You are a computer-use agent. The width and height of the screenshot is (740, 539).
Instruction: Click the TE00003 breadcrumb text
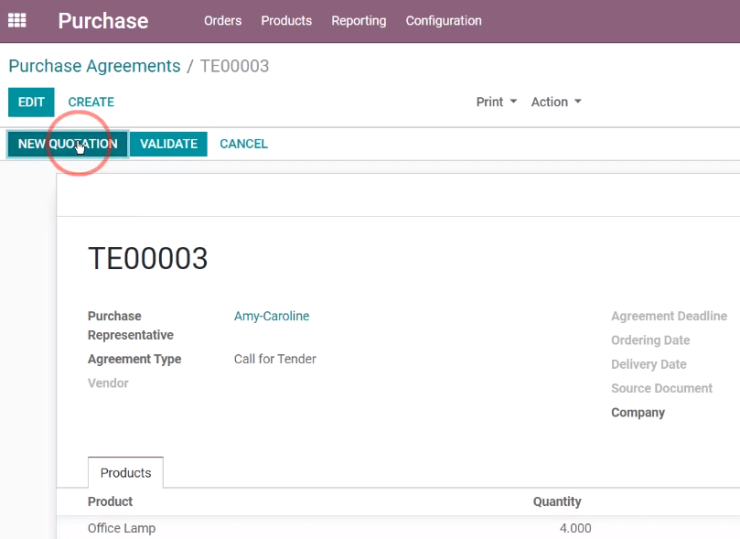click(235, 66)
